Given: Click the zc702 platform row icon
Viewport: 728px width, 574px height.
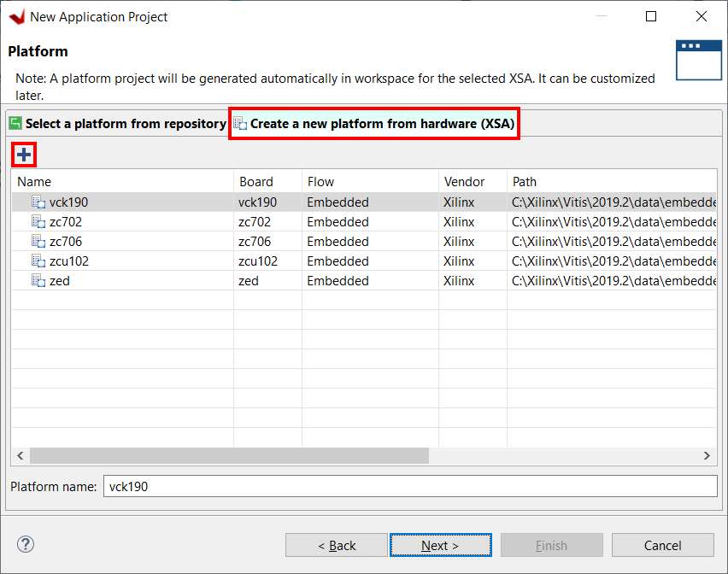Looking at the screenshot, I should [38, 221].
